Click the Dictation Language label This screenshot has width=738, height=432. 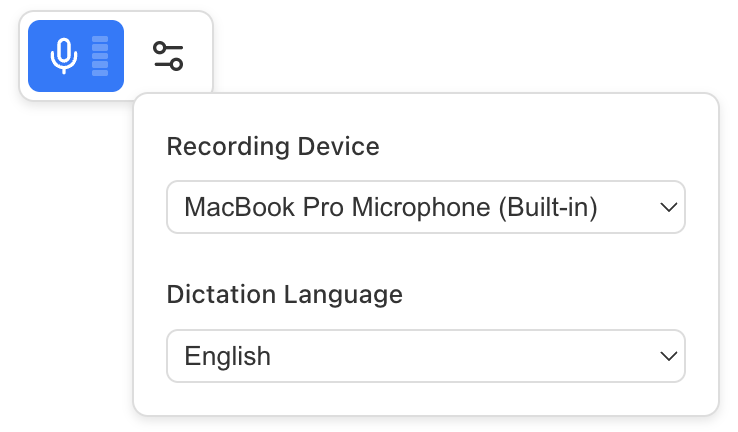(x=285, y=295)
